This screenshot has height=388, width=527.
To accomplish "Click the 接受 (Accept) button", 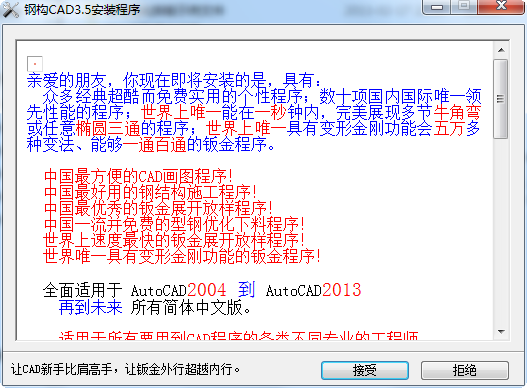I will coord(365,370).
